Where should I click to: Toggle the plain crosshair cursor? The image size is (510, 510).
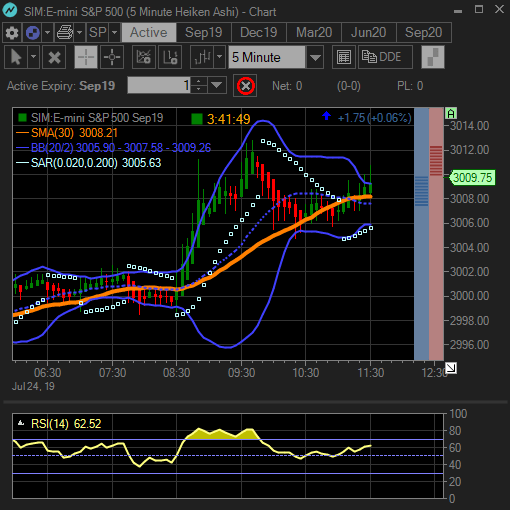point(86,57)
